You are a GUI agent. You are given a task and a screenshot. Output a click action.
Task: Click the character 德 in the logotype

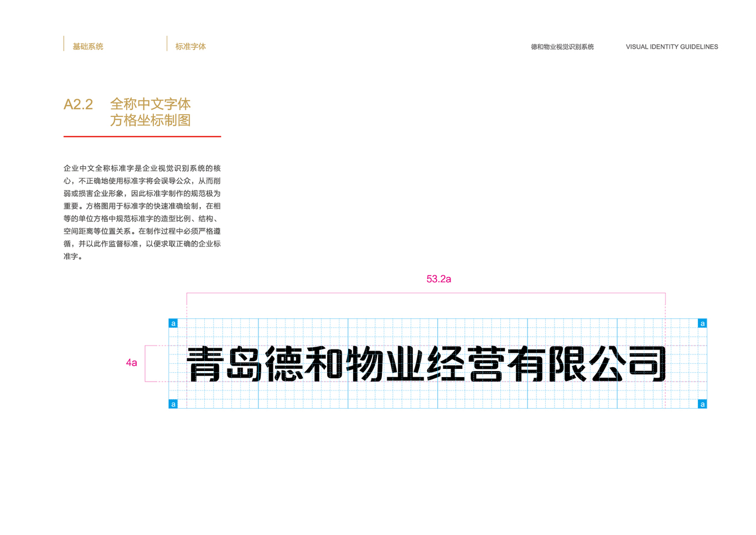(285, 364)
